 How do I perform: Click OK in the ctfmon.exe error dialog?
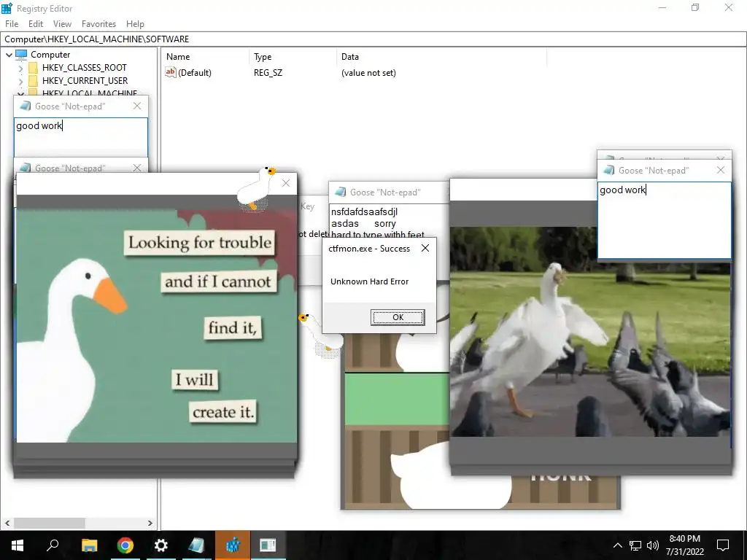pos(398,317)
